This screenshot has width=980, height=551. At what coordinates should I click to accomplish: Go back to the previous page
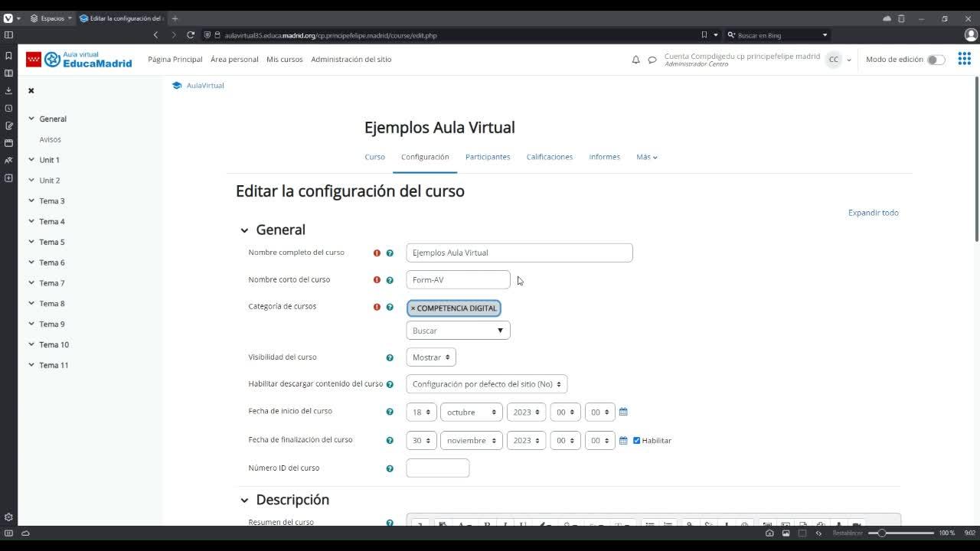[x=156, y=35]
